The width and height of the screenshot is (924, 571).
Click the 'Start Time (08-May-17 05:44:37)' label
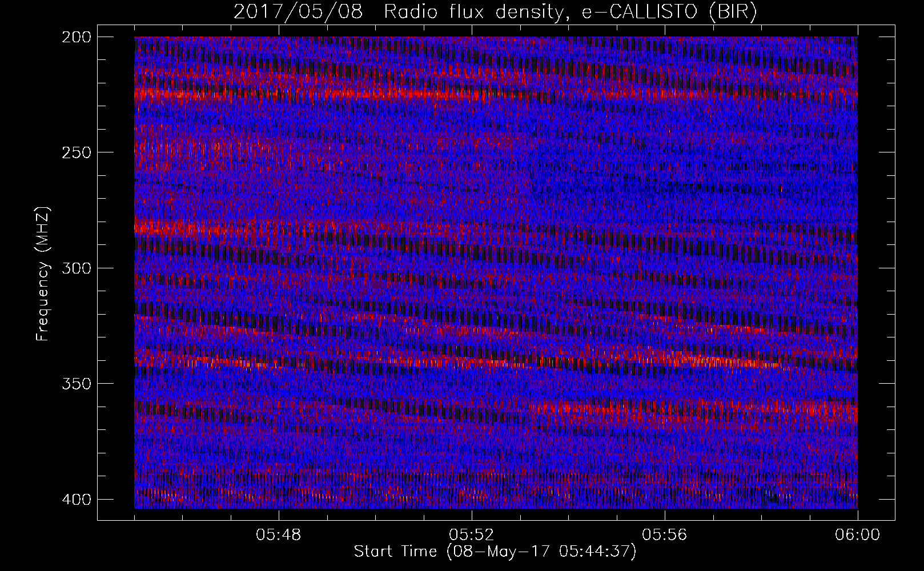coord(495,552)
